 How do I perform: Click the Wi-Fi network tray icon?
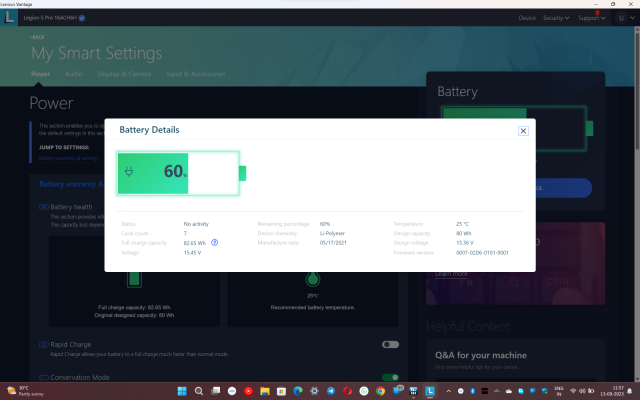(x=573, y=391)
